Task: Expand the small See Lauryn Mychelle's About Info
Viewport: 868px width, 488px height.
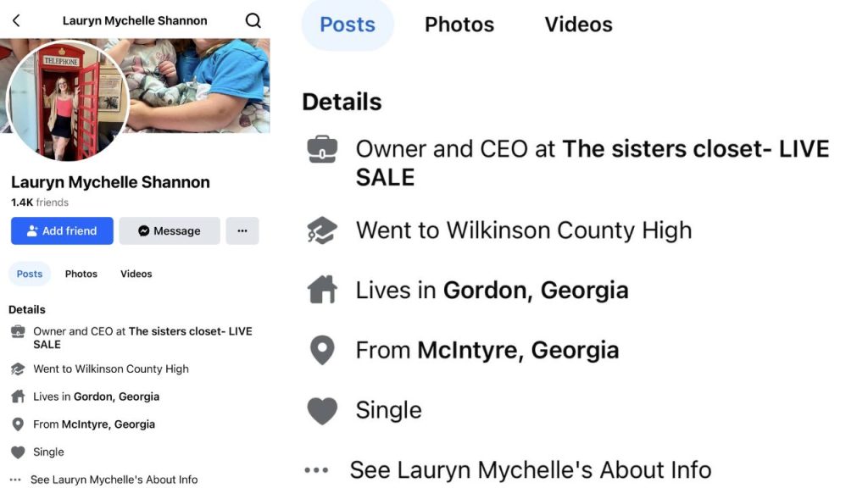Action: click(x=114, y=480)
